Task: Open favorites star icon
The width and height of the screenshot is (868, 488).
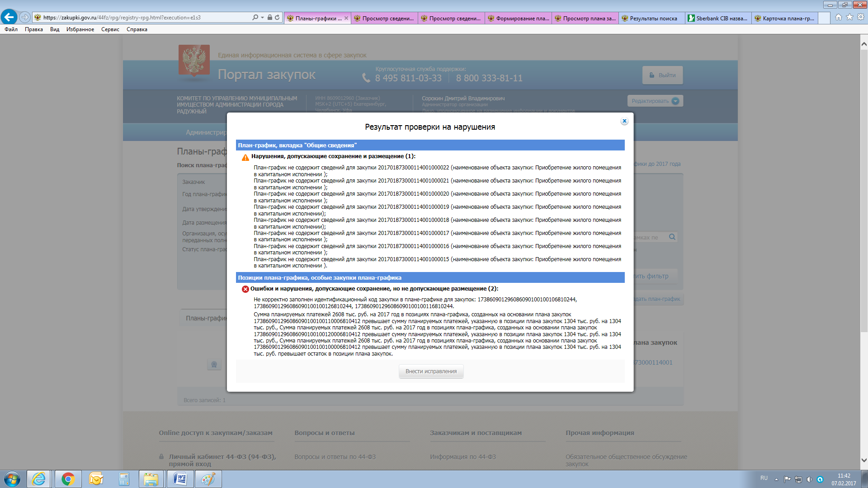Action: coord(849,17)
